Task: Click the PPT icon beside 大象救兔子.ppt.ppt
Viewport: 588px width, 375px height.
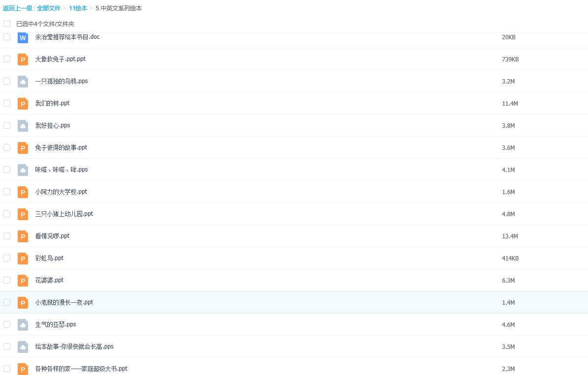Action: pos(23,59)
